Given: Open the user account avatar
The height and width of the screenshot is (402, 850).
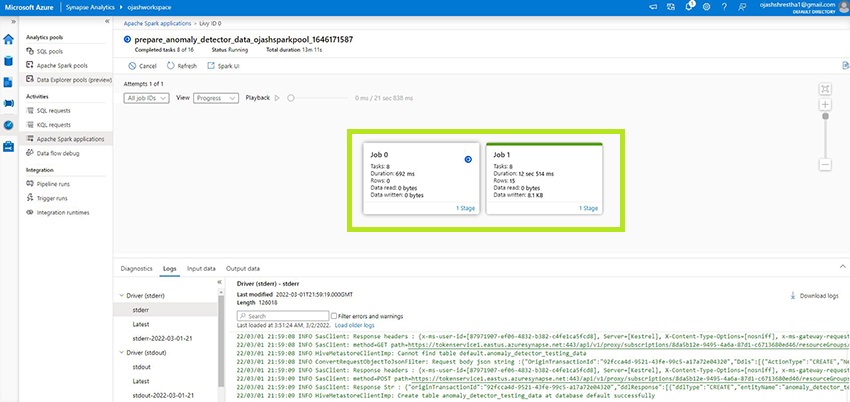Looking at the screenshot, I should tap(843, 7).
